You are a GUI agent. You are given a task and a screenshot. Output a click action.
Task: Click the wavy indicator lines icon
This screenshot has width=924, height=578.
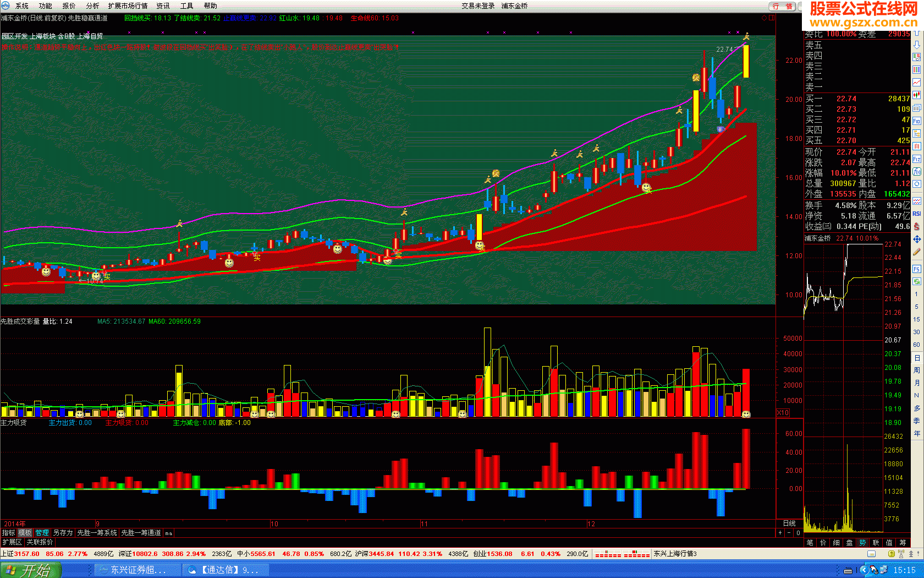pos(917,201)
